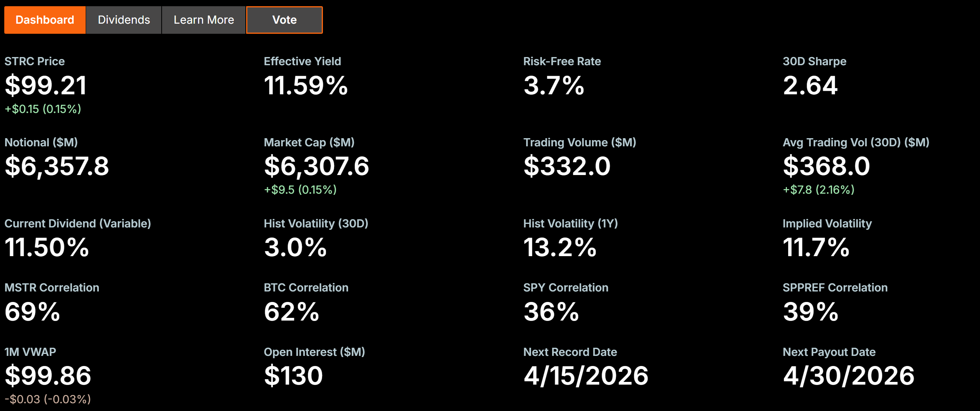Open the Learn More tab
Screen dimensions: 980x411
204,20
